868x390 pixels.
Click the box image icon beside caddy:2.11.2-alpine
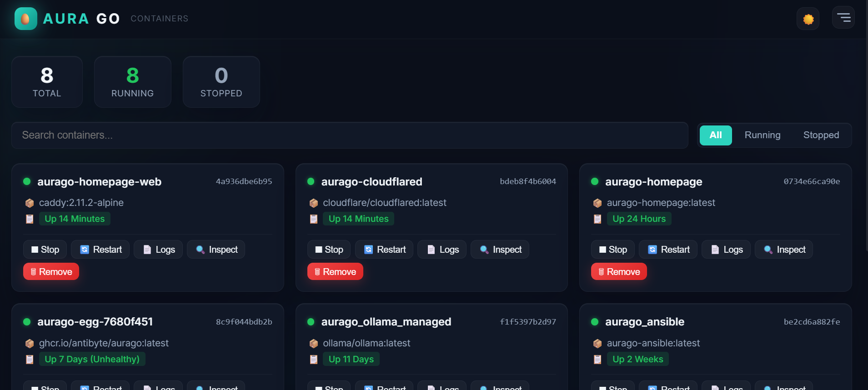click(x=30, y=203)
